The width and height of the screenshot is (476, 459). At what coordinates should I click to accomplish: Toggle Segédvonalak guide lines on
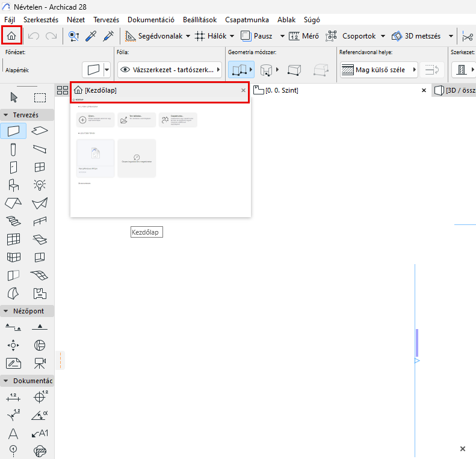tap(153, 36)
